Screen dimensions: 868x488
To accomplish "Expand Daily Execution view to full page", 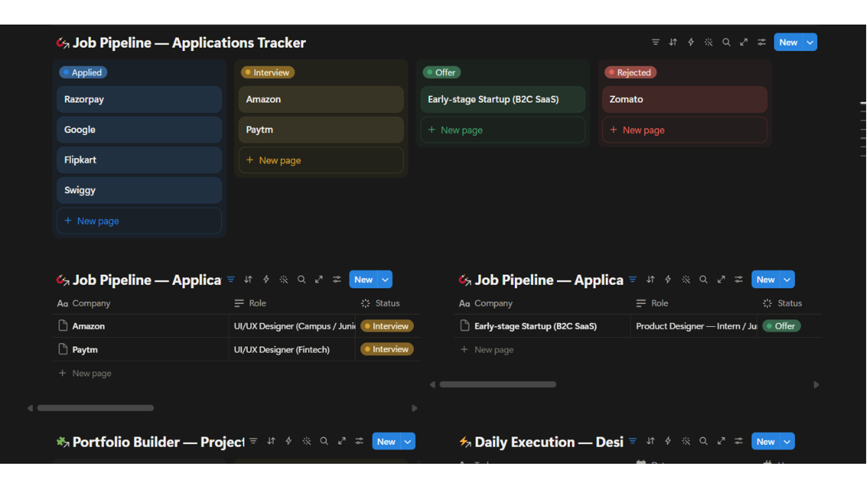I will point(721,441).
